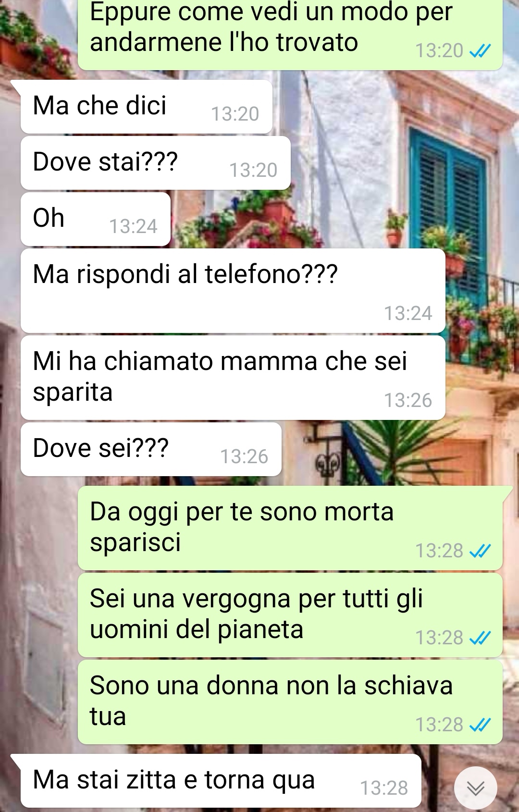Tap the 13:24 timestamp under 'Ma rispondi al telefono???'
The width and height of the screenshot is (519, 812).
click(408, 314)
